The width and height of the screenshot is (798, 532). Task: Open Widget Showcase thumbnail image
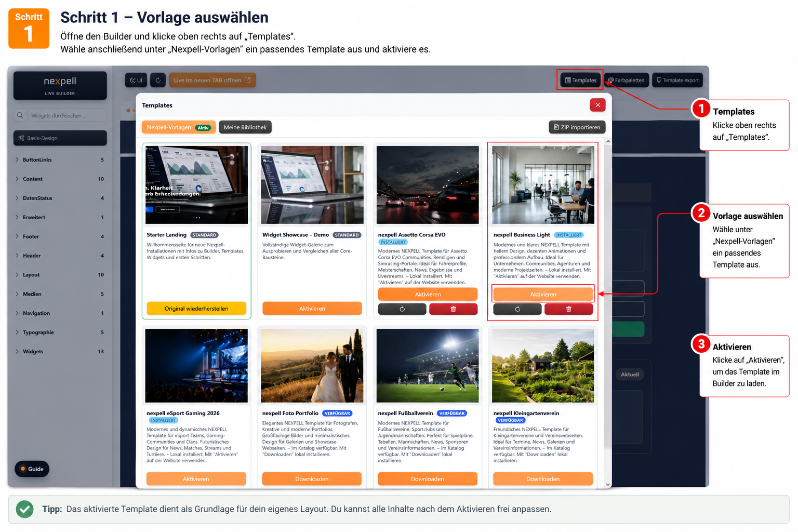312,185
